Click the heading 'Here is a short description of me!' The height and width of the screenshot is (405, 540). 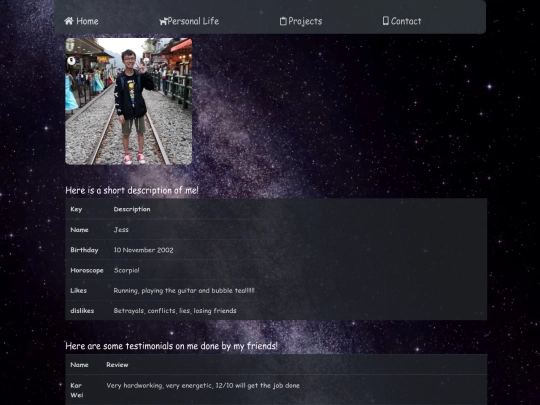(132, 190)
